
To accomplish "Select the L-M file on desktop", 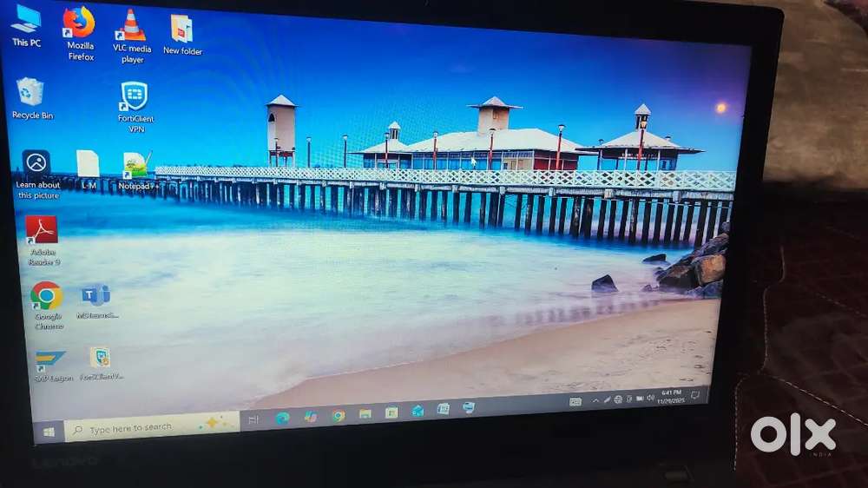I will [x=88, y=164].
